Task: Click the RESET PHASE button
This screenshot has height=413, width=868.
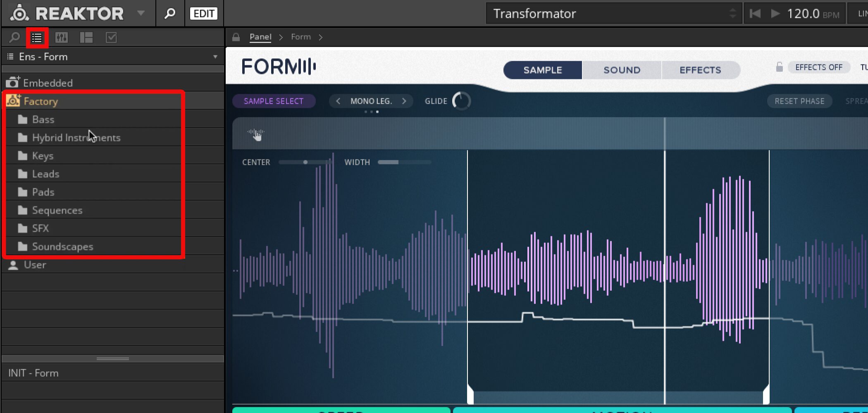Action: (799, 101)
